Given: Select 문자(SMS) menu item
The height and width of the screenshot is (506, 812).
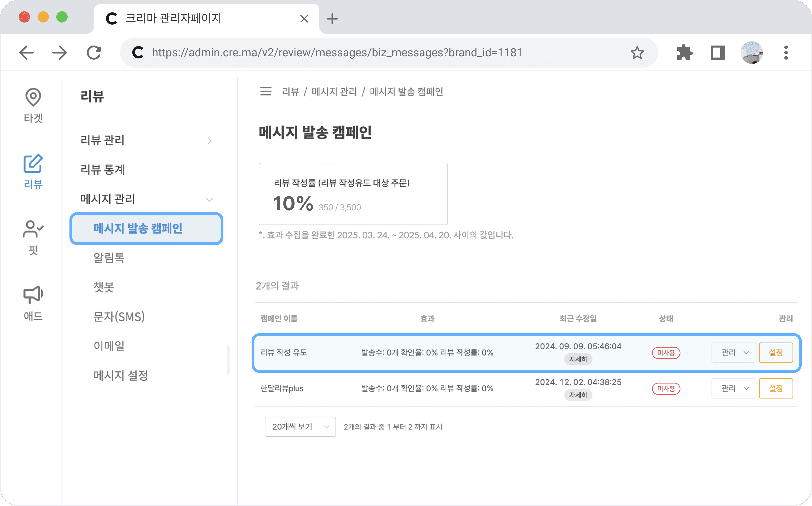Looking at the screenshot, I should tap(119, 317).
